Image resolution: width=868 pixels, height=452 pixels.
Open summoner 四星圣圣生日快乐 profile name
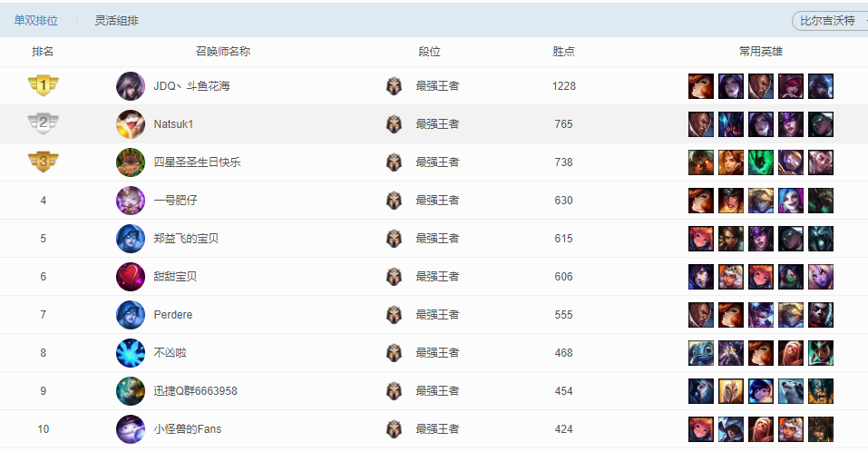click(x=197, y=162)
